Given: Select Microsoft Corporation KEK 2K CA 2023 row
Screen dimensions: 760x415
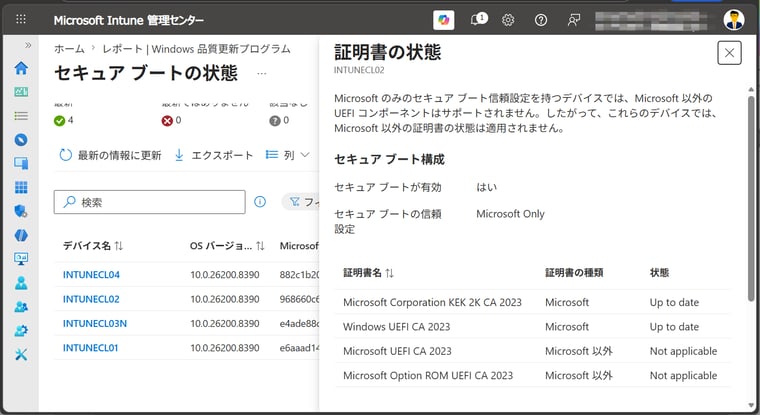Looking at the screenshot, I should coord(532,303).
